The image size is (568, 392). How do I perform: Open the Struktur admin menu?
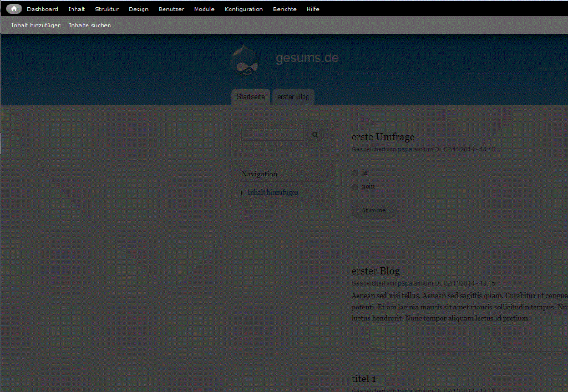(x=106, y=9)
